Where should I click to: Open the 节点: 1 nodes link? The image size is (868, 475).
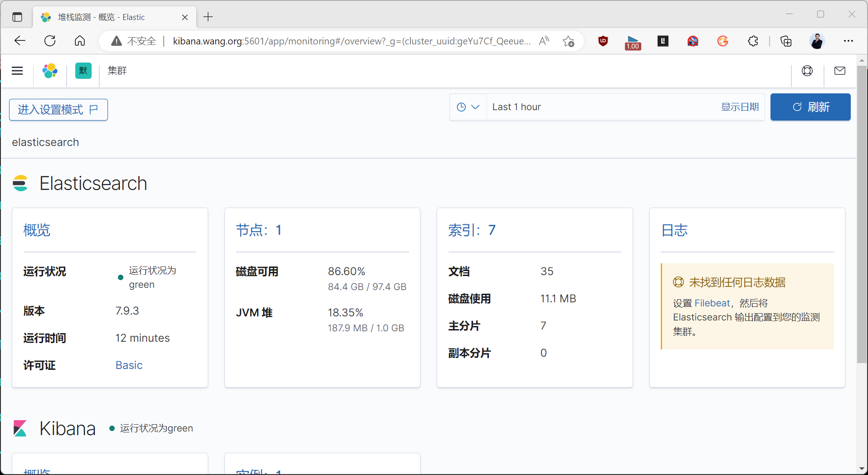pos(258,230)
